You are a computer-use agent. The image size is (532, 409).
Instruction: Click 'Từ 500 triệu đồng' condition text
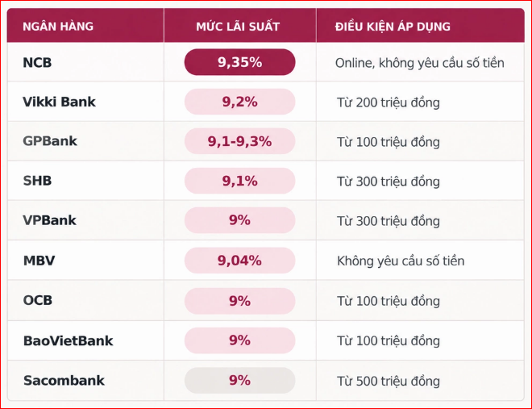coord(389,381)
